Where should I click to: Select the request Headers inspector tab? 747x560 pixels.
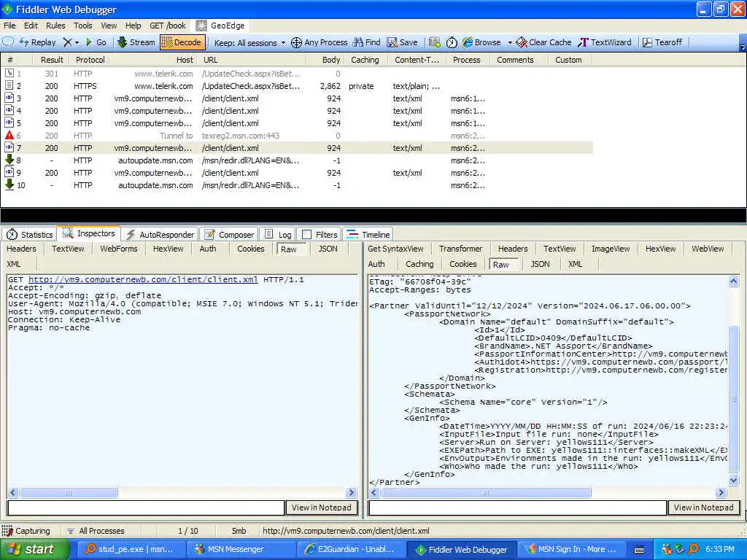click(21, 249)
